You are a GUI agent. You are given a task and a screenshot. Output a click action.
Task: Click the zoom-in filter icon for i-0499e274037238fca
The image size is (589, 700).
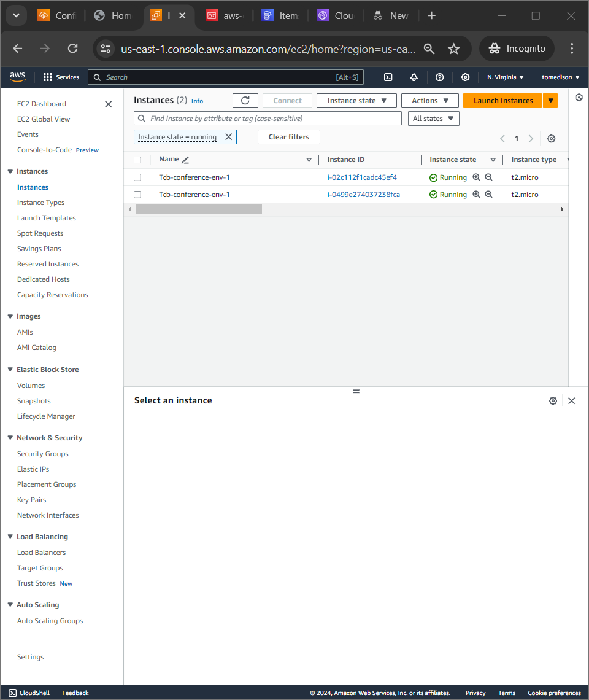[476, 194]
